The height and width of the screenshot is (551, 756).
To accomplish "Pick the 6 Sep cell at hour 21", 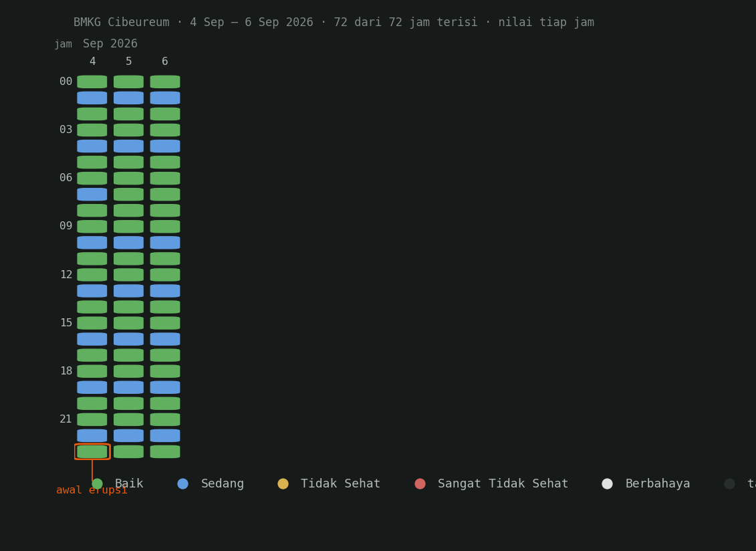I will coord(165,419).
